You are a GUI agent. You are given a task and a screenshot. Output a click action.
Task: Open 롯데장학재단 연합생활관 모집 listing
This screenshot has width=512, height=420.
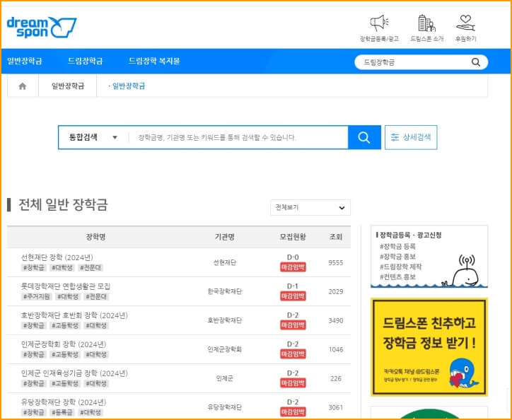tap(66, 286)
